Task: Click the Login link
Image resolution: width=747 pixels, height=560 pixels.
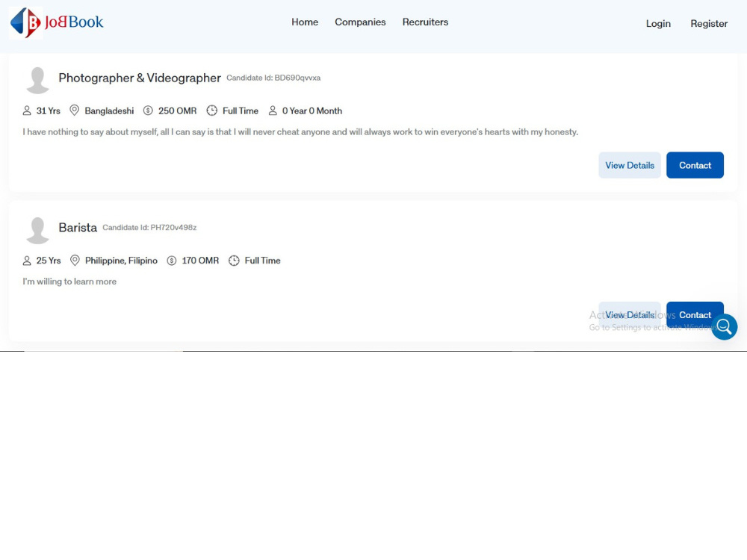Action: pos(658,23)
